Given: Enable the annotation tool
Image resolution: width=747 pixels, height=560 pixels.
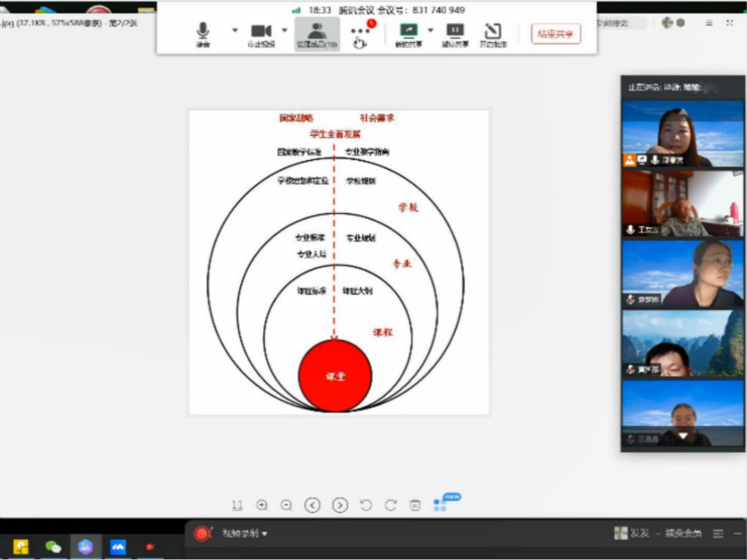Looking at the screenshot, I should pyautogui.click(x=492, y=33).
